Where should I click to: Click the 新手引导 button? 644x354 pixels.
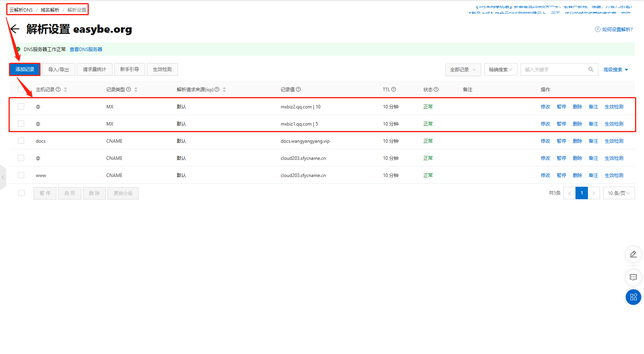click(129, 69)
